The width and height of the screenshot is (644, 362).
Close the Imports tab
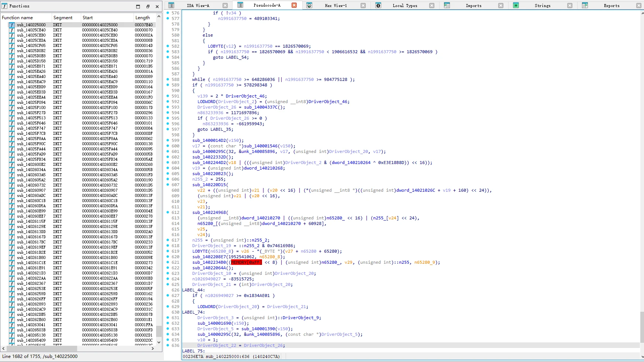click(x=501, y=6)
